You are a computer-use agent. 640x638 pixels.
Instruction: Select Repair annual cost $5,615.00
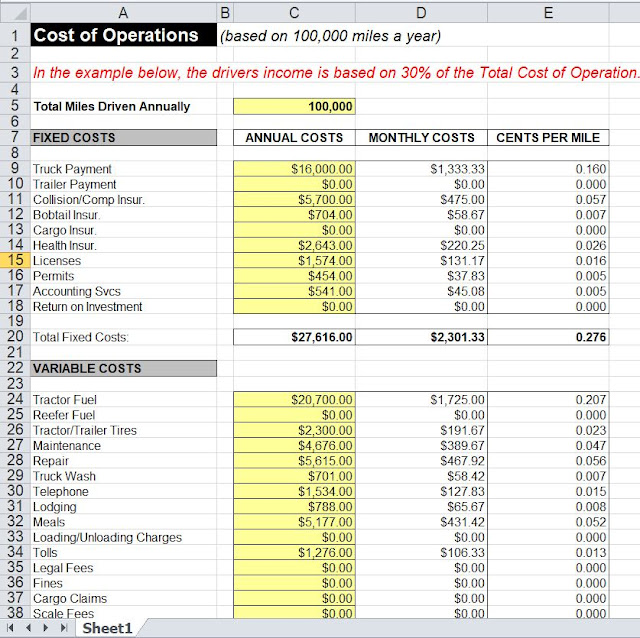point(294,460)
